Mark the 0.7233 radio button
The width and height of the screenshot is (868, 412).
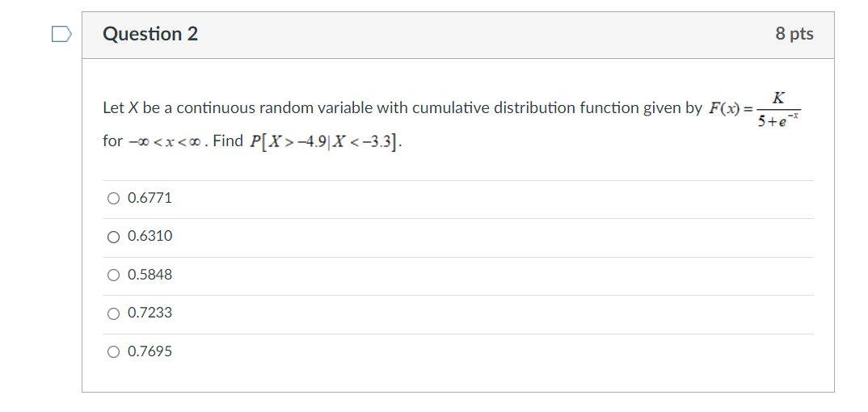tap(113, 314)
